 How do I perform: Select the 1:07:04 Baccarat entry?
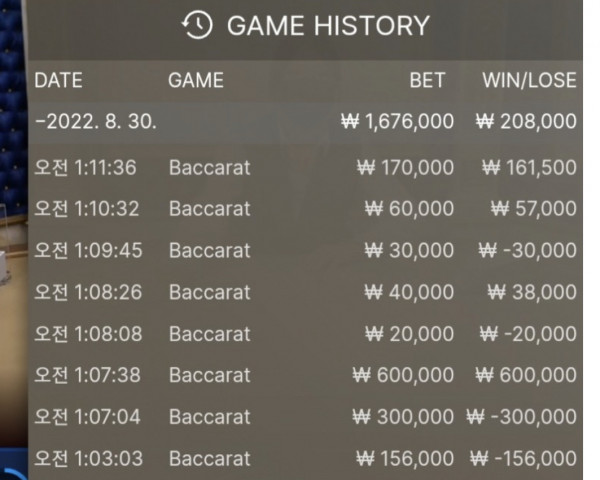(209, 416)
